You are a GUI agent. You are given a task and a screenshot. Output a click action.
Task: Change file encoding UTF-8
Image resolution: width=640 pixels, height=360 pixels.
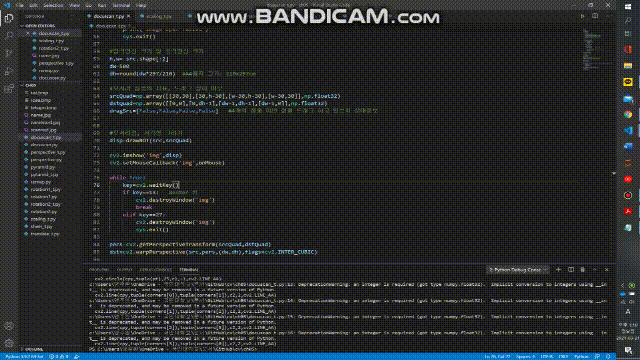547,356
